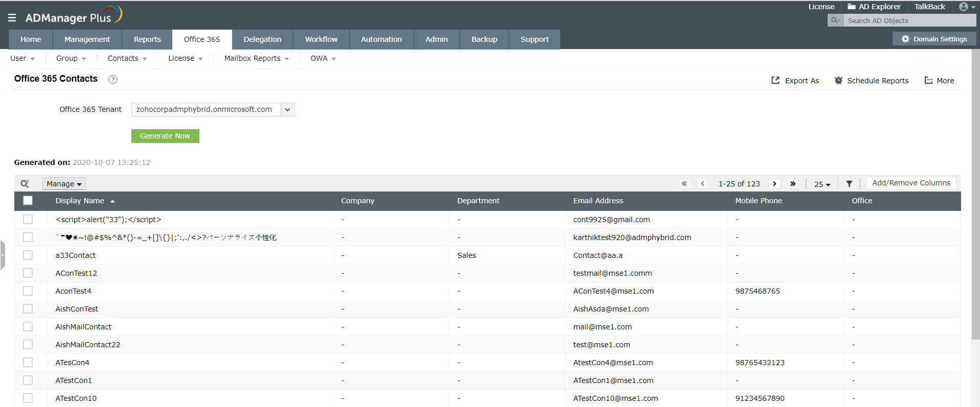The height and width of the screenshot is (407, 980).
Task: Select the ATesCon4 row checkbox
Action: click(28, 363)
